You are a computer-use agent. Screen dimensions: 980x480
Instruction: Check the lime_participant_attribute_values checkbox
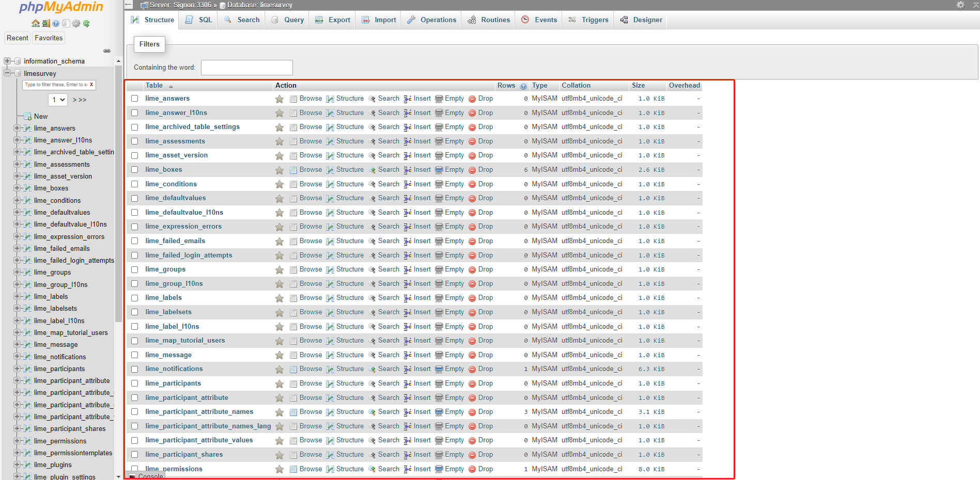(135, 440)
